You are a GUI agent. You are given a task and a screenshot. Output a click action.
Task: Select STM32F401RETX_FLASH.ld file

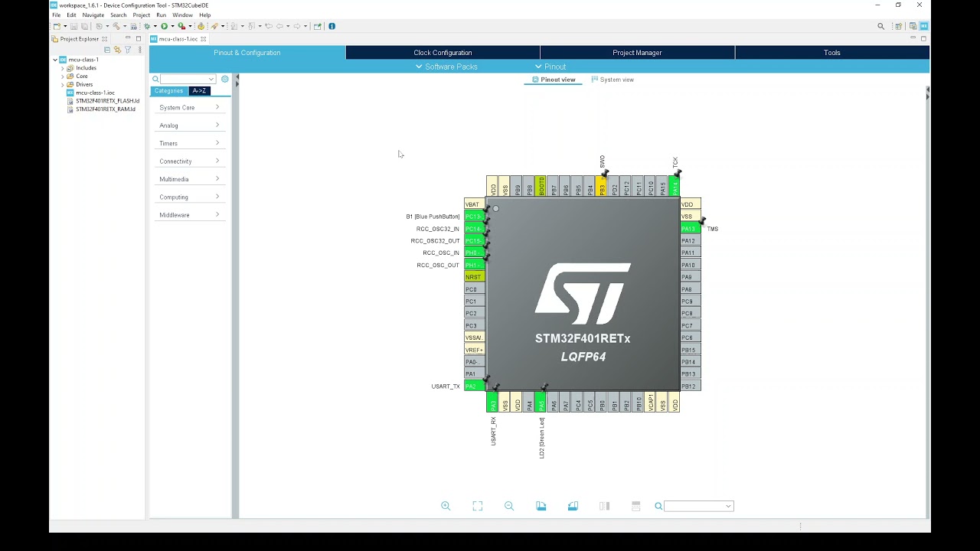pos(107,101)
